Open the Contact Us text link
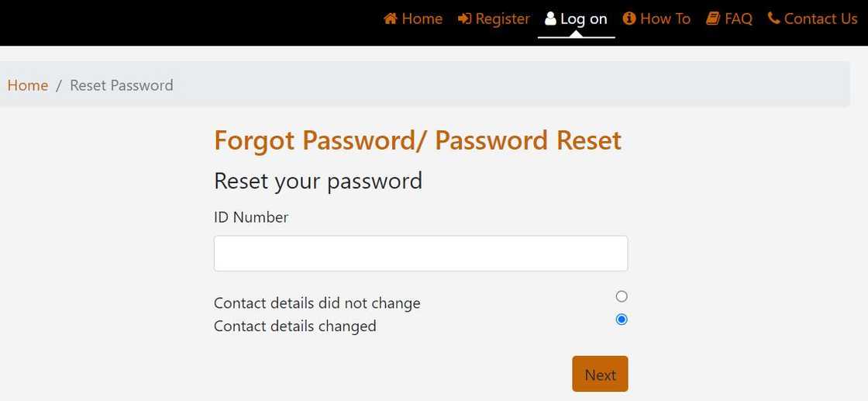868x401 pixels. 821,19
